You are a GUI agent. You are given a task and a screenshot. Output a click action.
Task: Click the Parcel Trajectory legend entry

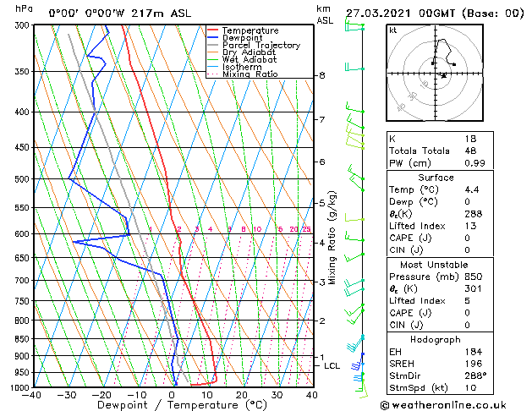(x=261, y=45)
